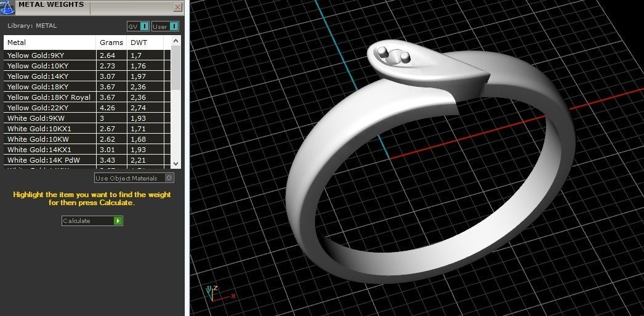Toggle Use Object Materials option

(x=134, y=178)
